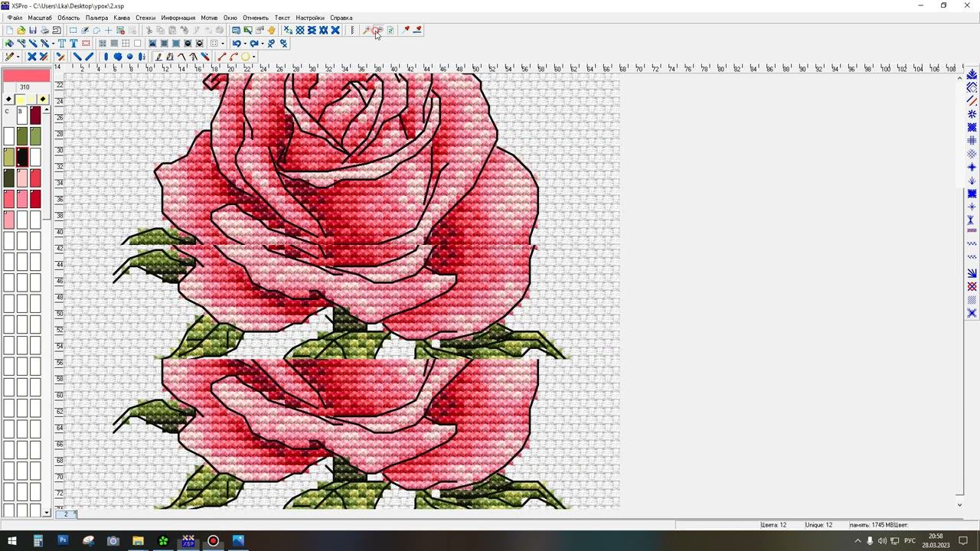The height and width of the screenshot is (551, 980).
Task: Open the Стежки menu
Action: [x=145, y=18]
